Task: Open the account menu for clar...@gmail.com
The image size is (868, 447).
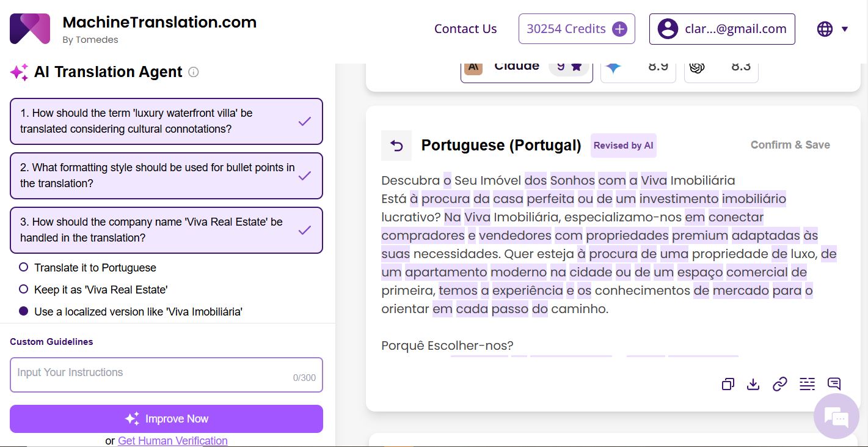Action: [x=721, y=29]
